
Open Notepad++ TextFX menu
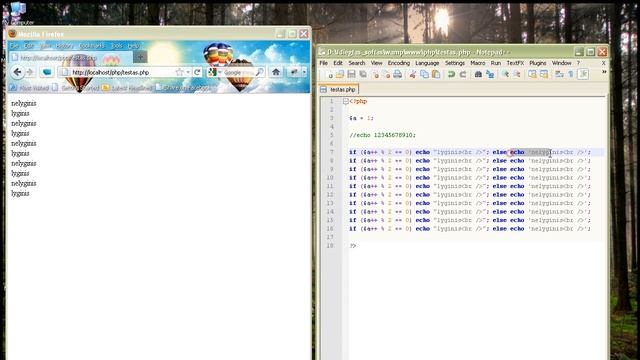click(x=515, y=63)
